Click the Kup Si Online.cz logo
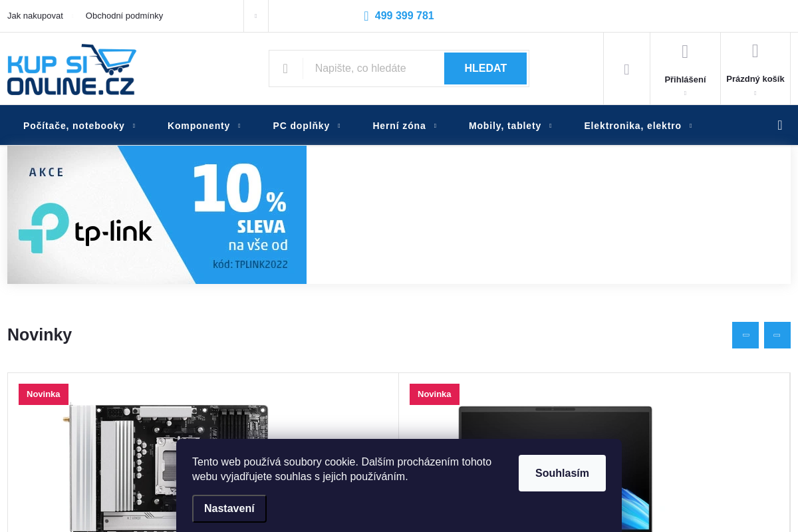Image resolution: width=798 pixels, height=532 pixels. coord(72,70)
